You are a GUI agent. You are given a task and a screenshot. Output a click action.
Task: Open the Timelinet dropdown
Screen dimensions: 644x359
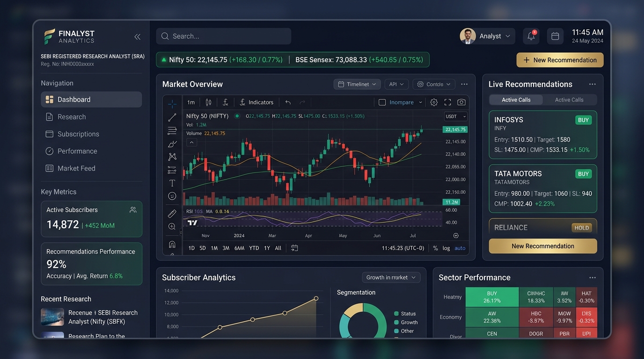click(357, 84)
